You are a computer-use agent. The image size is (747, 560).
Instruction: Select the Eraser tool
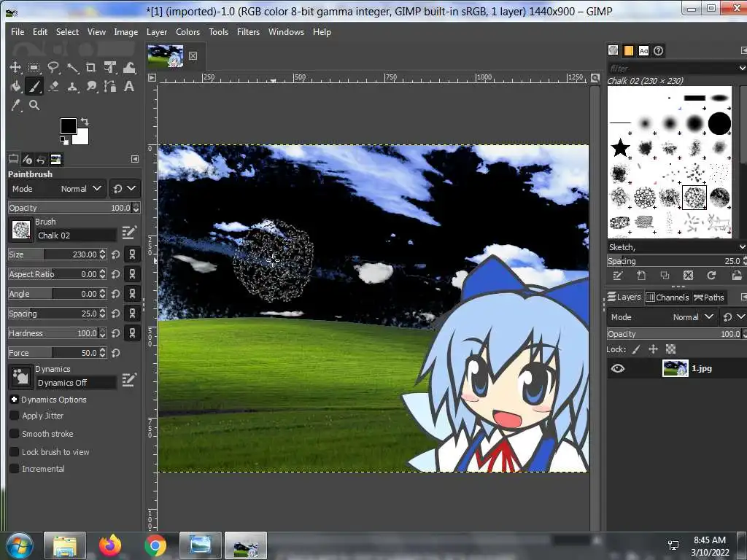(53, 86)
